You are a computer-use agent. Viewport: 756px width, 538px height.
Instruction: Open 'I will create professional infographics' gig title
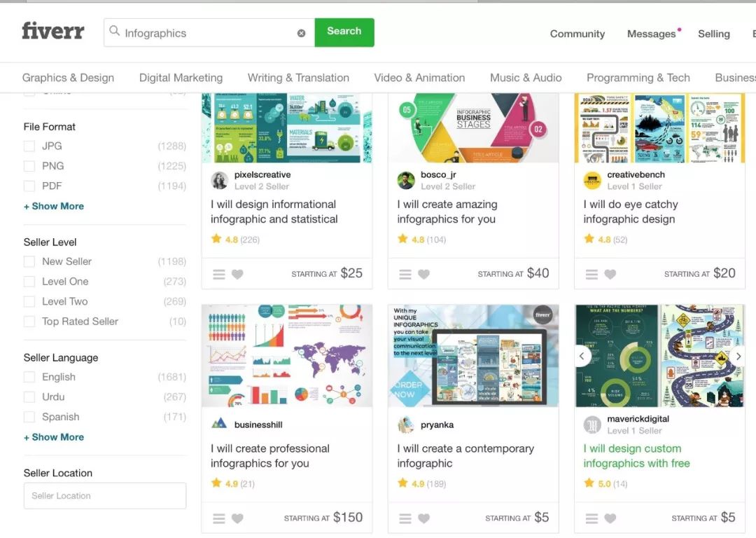(270, 455)
